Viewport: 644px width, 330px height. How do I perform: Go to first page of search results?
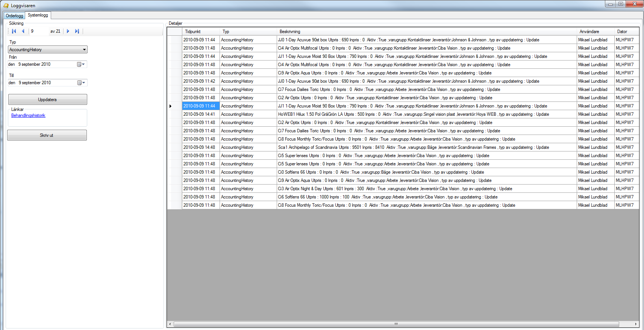14,31
